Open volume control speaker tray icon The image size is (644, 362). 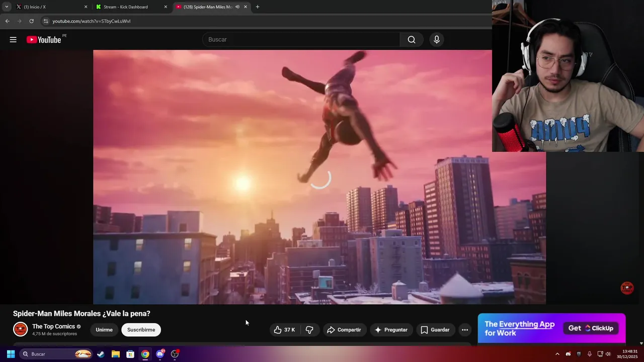click(608, 354)
